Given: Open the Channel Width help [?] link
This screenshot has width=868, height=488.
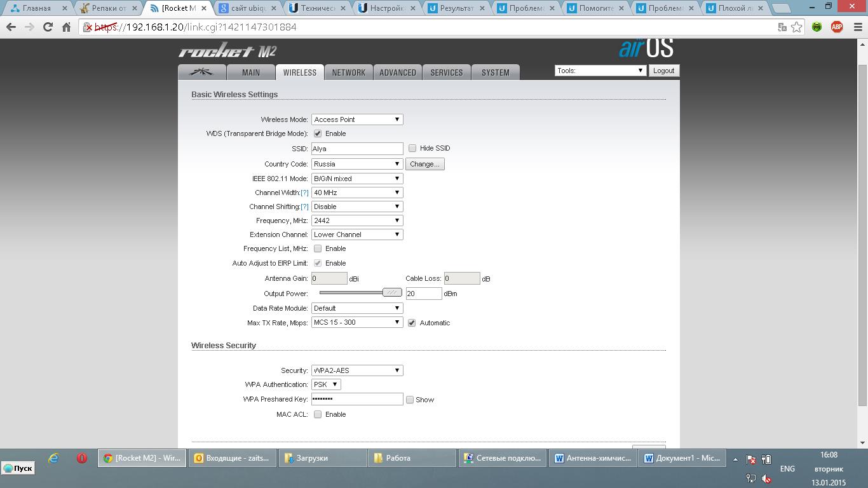Looking at the screenshot, I should tap(304, 193).
